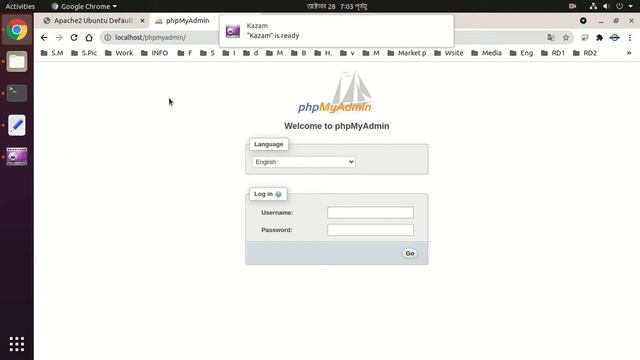Screen dimensions: 640x360
Task: Click the translate page icon
Action: point(551,38)
